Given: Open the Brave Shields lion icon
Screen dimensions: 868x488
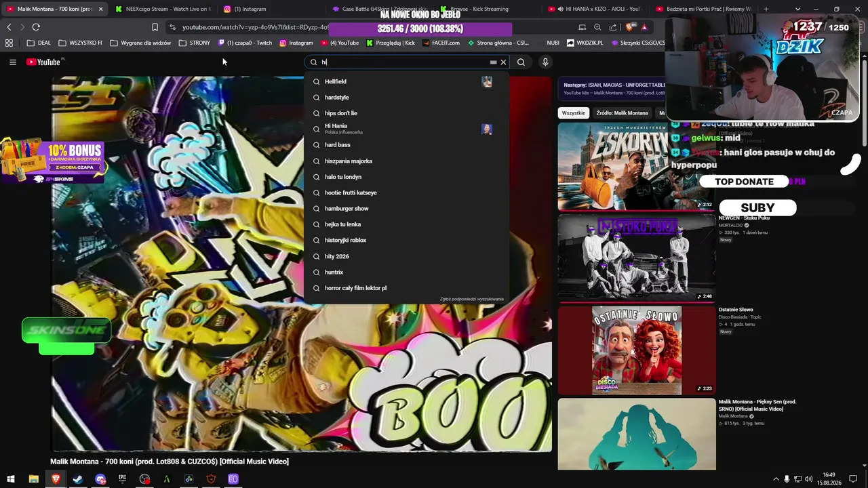Looking at the screenshot, I should (x=631, y=27).
